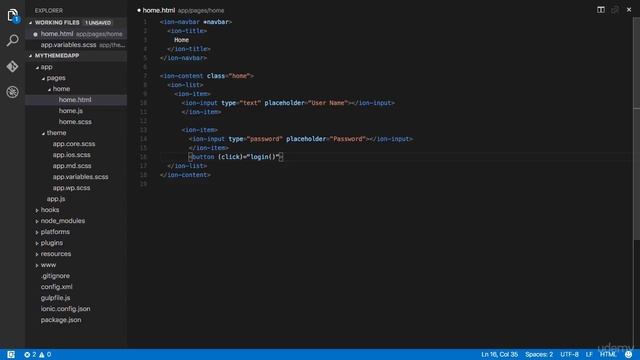The height and width of the screenshot is (360, 640).
Task: Change language mode HTML
Action: [608, 355]
